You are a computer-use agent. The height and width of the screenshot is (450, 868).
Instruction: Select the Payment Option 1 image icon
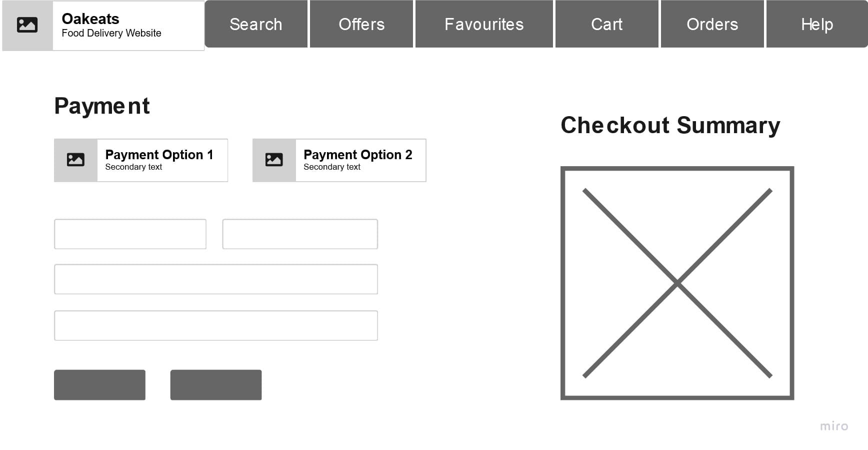click(x=75, y=159)
